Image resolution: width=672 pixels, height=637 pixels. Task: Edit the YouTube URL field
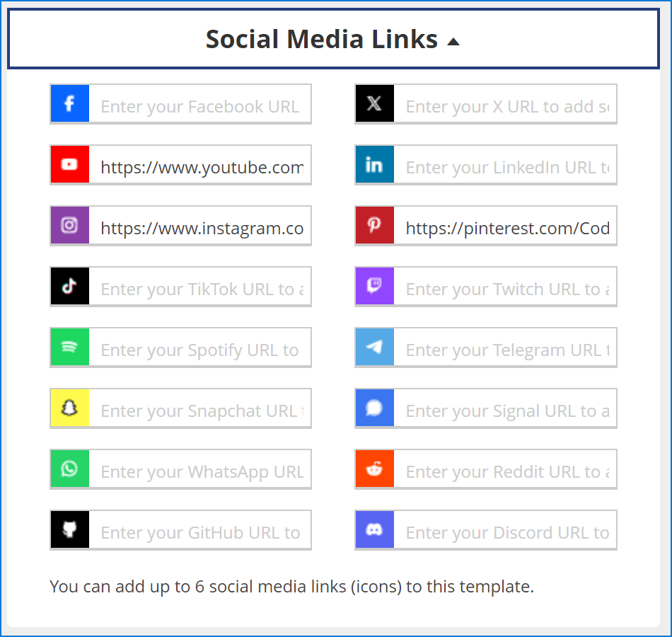[199, 165]
